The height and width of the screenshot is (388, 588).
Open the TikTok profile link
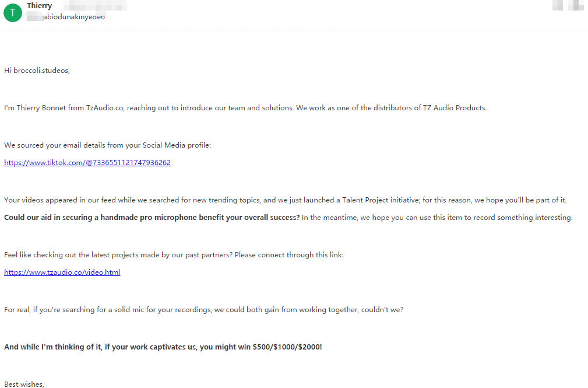pos(87,163)
